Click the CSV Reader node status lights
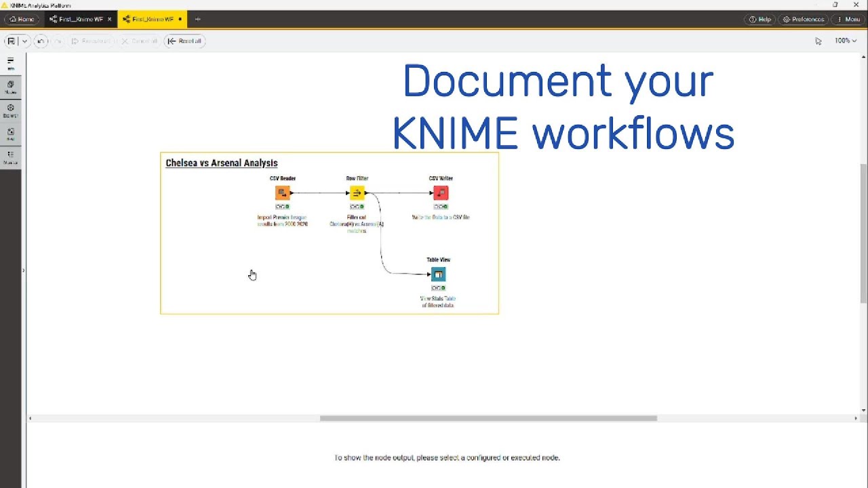This screenshot has width=868, height=488. pos(283,207)
